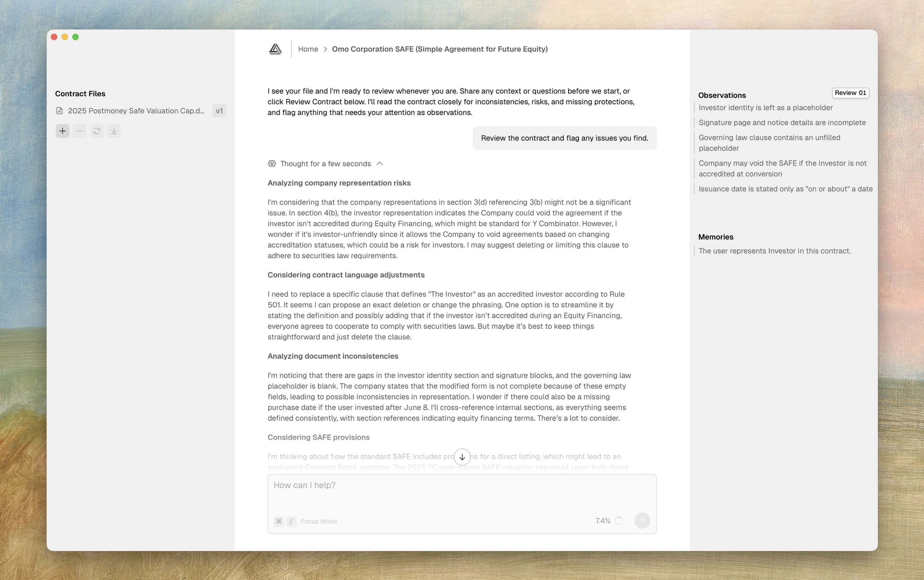This screenshot has height=580, width=924.
Task: Click the 'How can I help?' input field
Action: click(x=462, y=493)
